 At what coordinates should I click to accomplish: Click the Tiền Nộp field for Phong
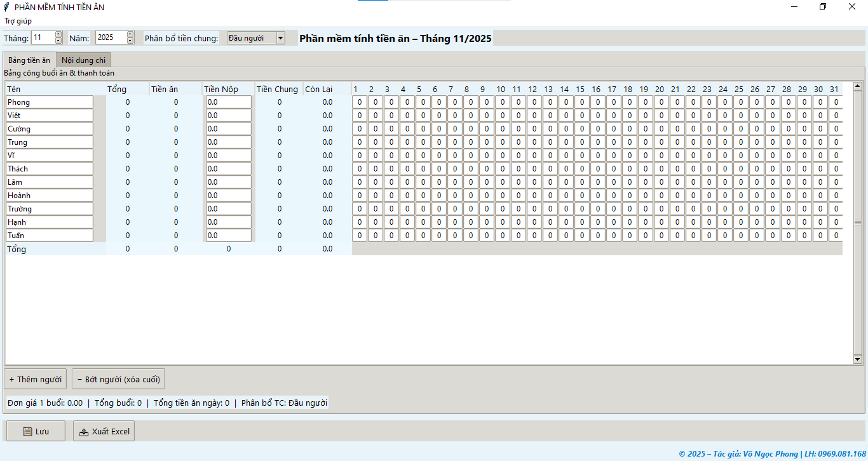click(x=228, y=102)
